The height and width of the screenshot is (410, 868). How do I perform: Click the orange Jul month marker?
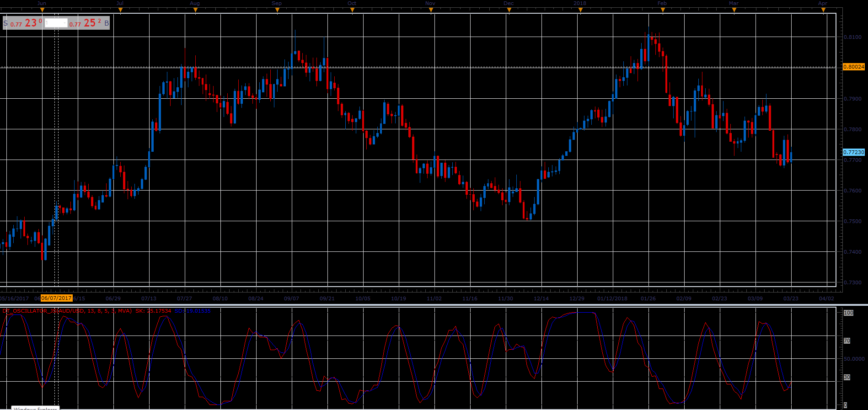click(x=120, y=10)
